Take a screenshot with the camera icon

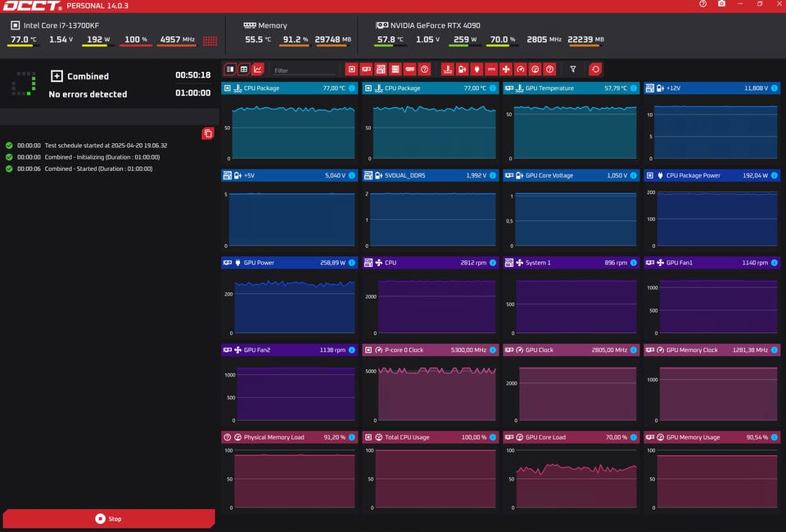721,4
